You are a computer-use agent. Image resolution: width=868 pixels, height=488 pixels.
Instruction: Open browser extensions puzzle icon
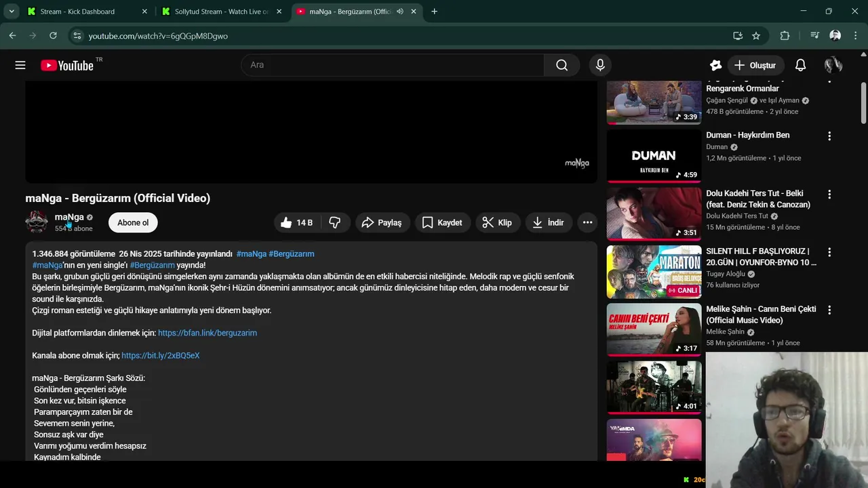(785, 36)
